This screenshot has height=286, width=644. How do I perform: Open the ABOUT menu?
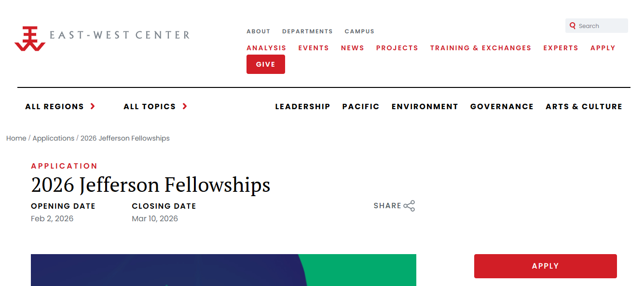tap(258, 31)
